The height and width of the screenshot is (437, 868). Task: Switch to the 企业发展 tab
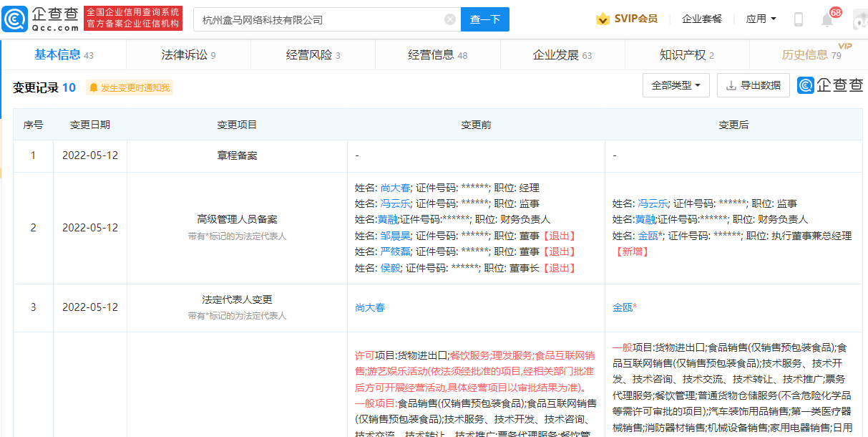coord(562,54)
